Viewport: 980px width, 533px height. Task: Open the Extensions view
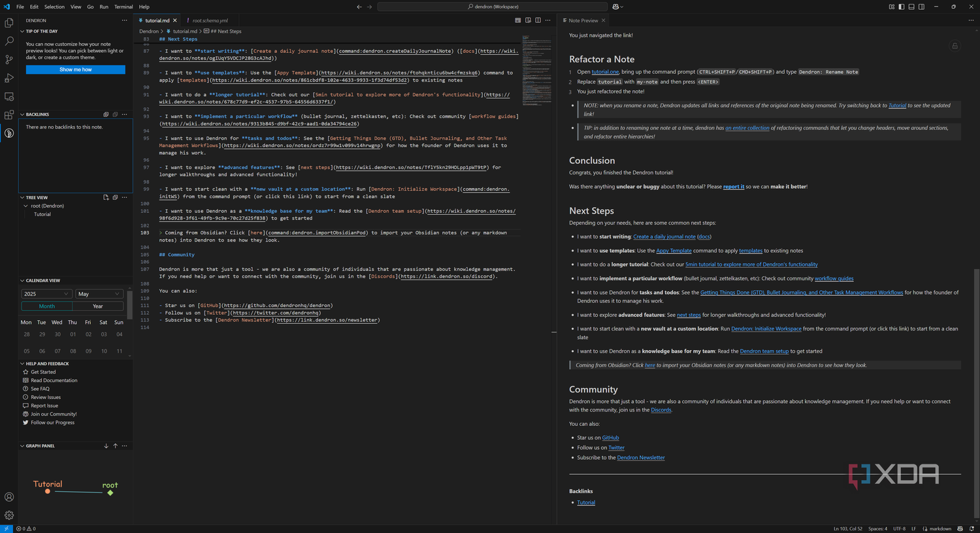[x=9, y=115]
